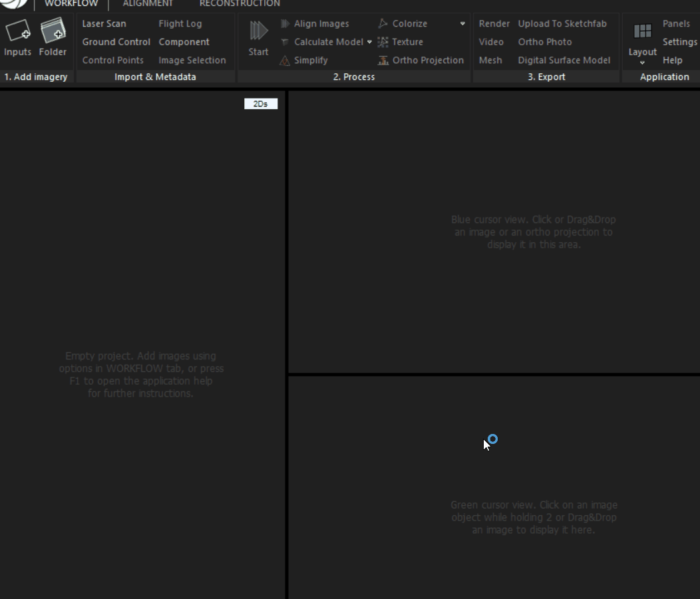Click the Align Images text label
The image size is (700, 599).
321,24
